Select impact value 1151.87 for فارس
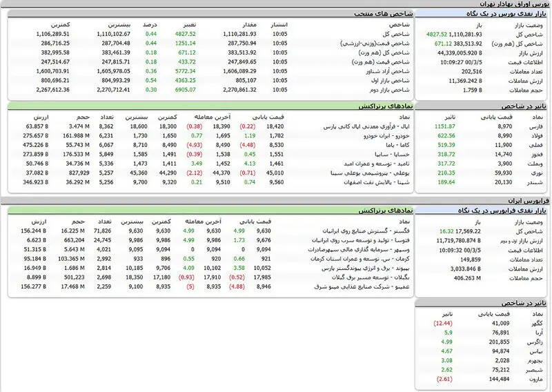The height and width of the screenshot is (392, 552). [x=444, y=126]
